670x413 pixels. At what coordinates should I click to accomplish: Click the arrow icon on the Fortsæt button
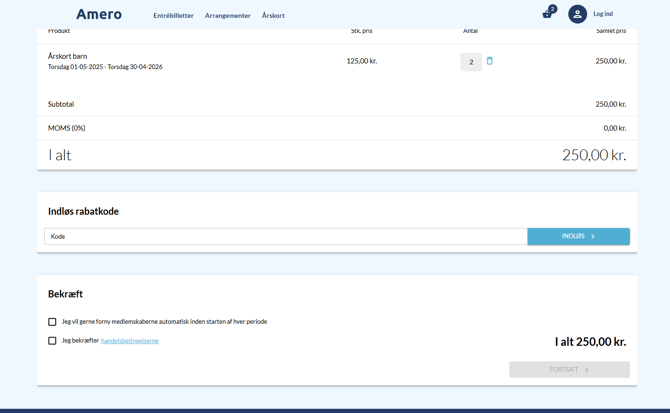click(587, 370)
